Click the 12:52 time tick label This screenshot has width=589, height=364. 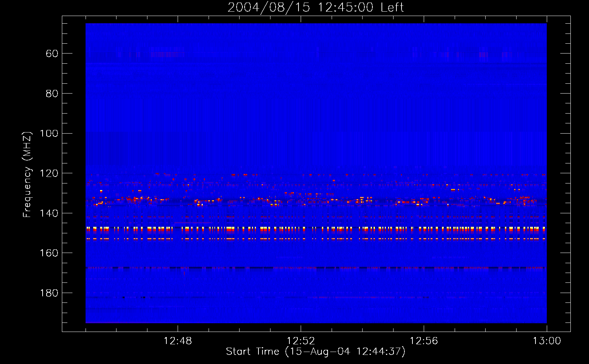(301, 341)
